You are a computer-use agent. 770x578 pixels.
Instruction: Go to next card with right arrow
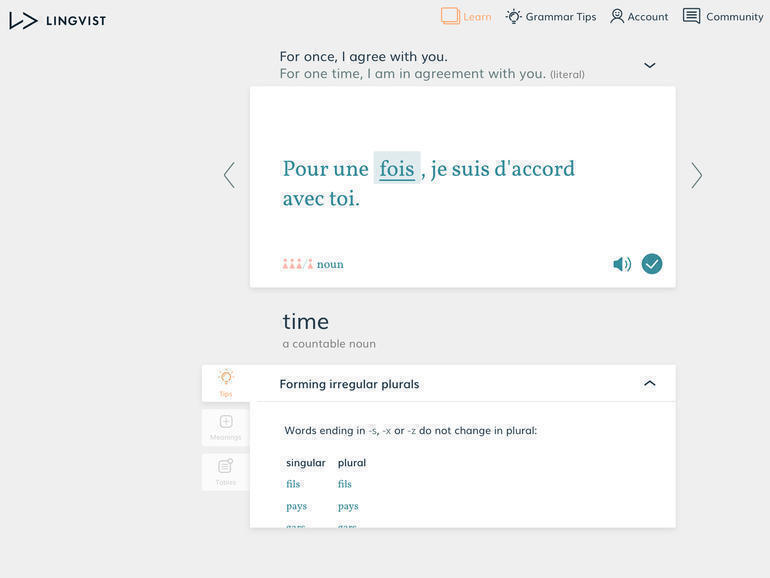[696, 175]
